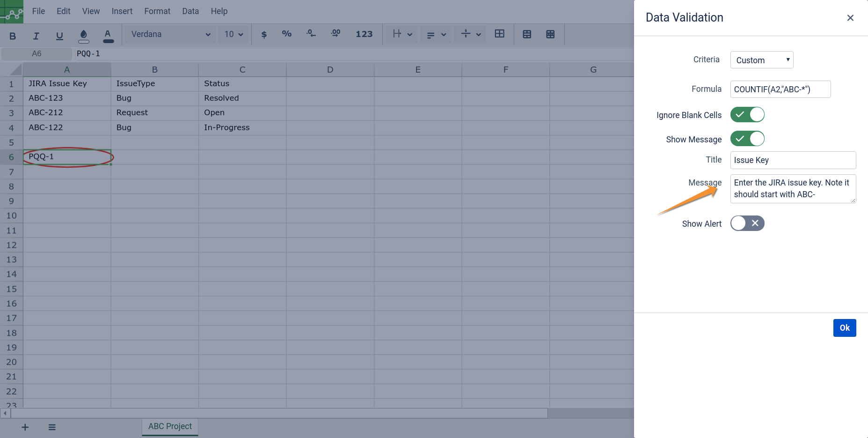Open the sheet list menu icon
The width and height of the screenshot is (868, 438).
pos(52,427)
